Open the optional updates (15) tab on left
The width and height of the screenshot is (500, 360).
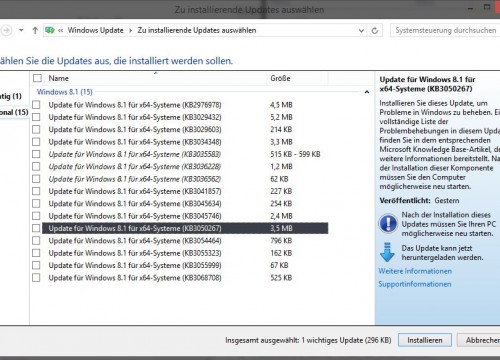(x=14, y=112)
